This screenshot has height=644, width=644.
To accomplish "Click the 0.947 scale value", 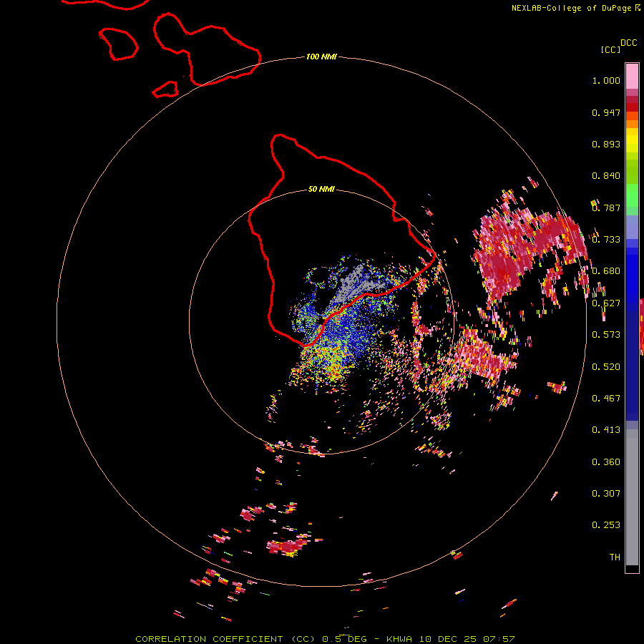I will click(x=606, y=112).
